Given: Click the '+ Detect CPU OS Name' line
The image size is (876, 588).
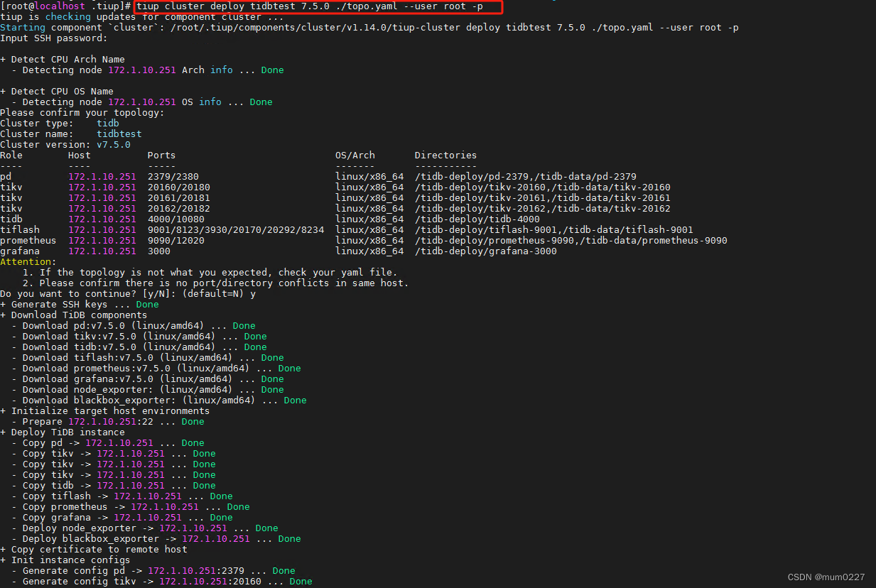Looking at the screenshot, I should click(x=57, y=92).
